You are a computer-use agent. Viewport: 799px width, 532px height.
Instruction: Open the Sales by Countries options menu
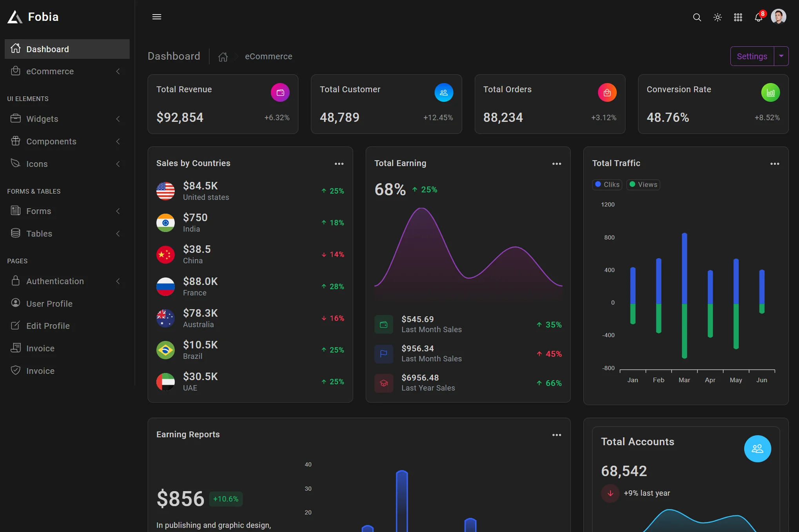click(x=339, y=164)
